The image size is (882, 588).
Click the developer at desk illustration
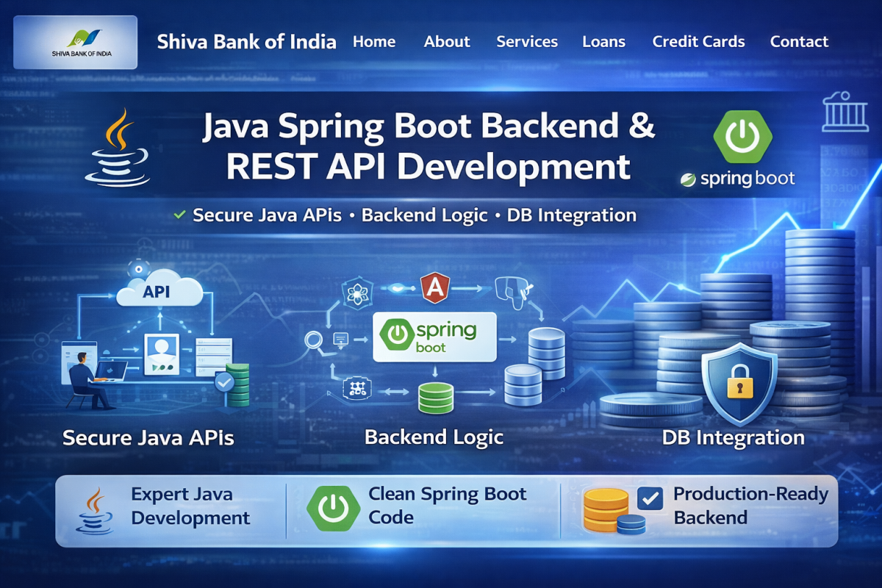point(92,379)
